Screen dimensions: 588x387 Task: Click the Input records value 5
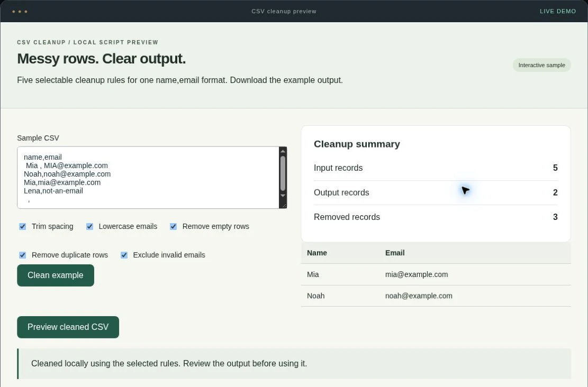pos(555,168)
